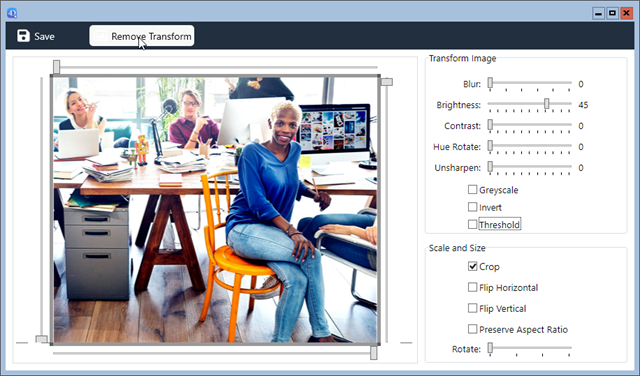Screen dimensions: 640x377
Task: Enable Flip Horizontal option
Action: point(472,287)
